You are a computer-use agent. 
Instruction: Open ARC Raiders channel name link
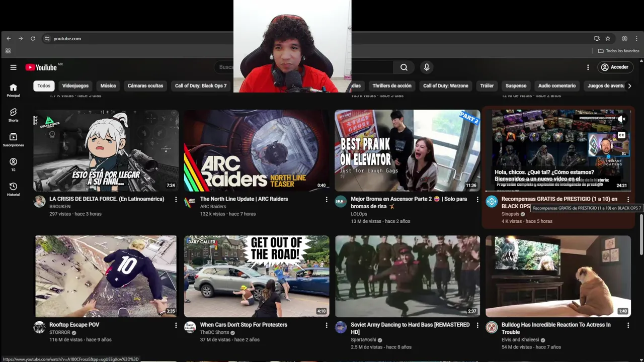click(213, 207)
